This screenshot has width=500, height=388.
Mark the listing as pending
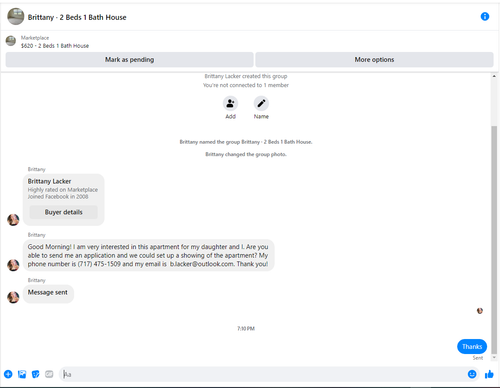click(x=129, y=60)
